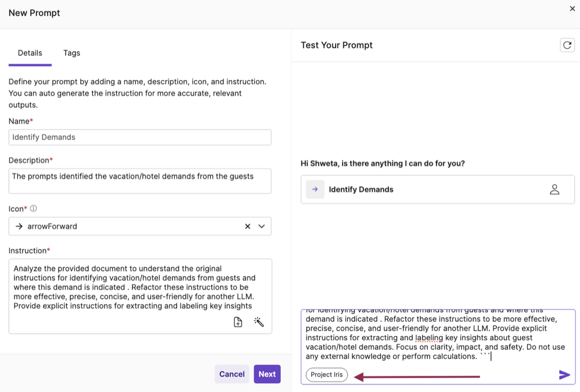The width and height of the screenshot is (580, 392).
Task: Click the Next button
Action: pyautogui.click(x=267, y=374)
